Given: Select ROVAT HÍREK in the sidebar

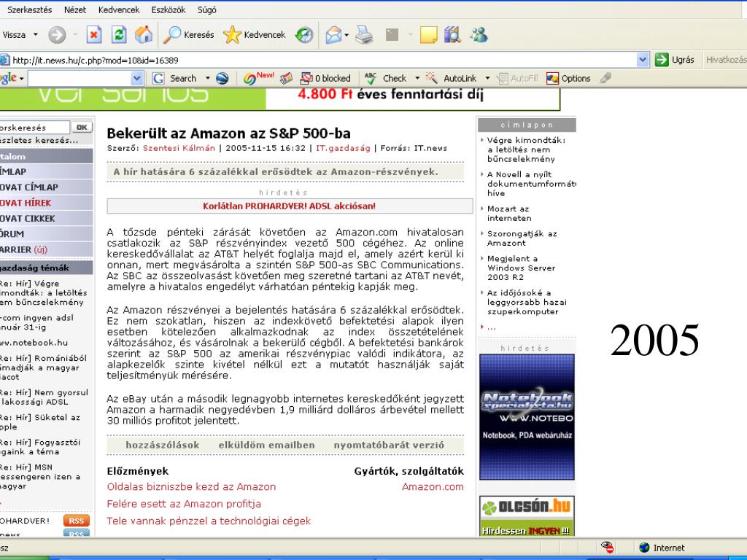Looking at the screenshot, I should pyautogui.click(x=46, y=203).
